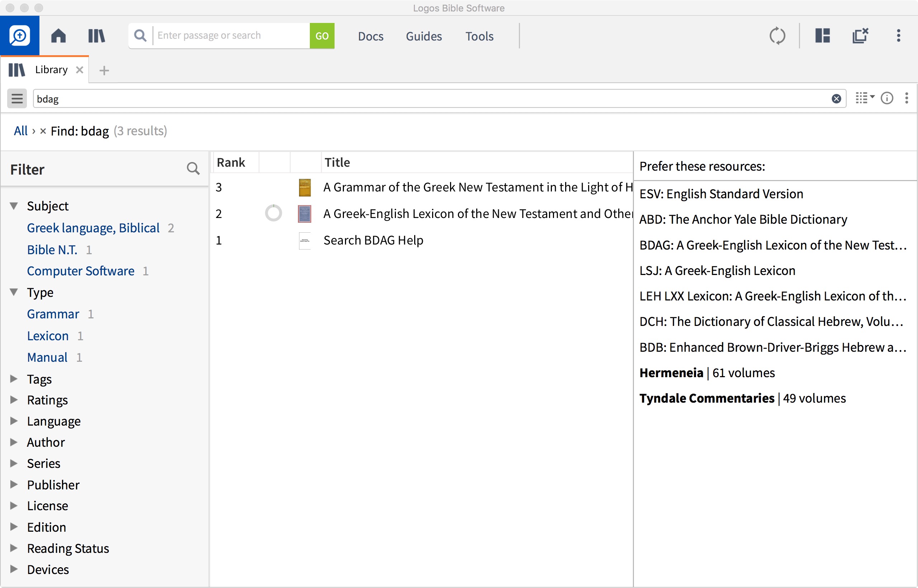Filter by Bible N.T. subject

(52, 250)
